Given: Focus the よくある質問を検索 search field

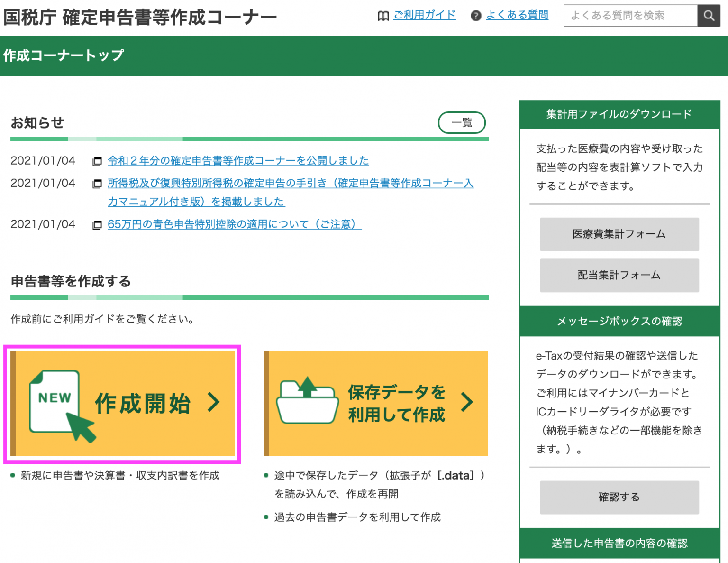Looking at the screenshot, I should click(631, 16).
